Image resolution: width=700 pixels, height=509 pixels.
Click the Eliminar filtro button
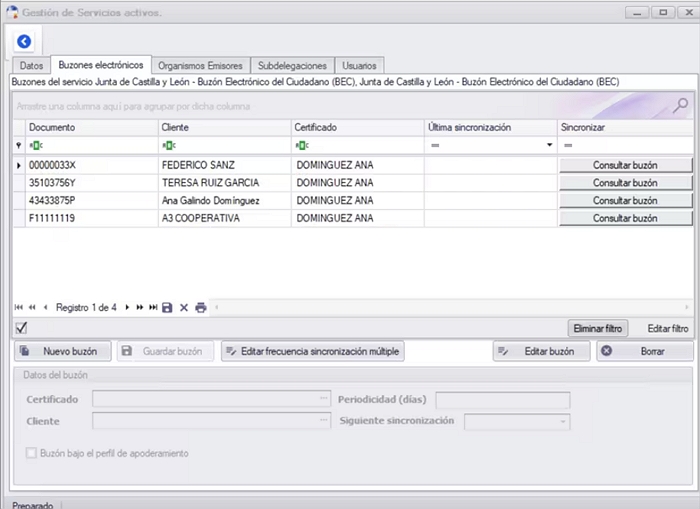click(598, 328)
